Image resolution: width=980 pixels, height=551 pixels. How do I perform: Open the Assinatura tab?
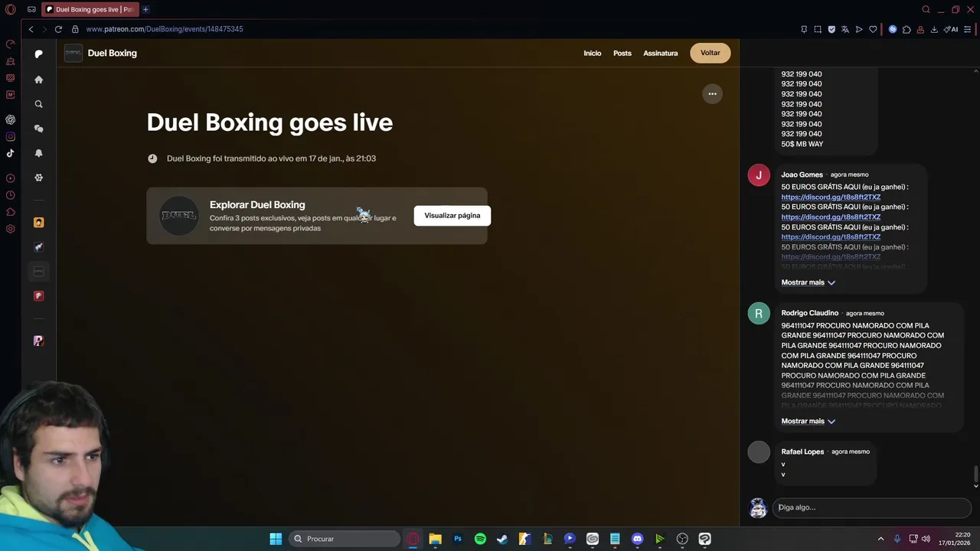pos(661,54)
